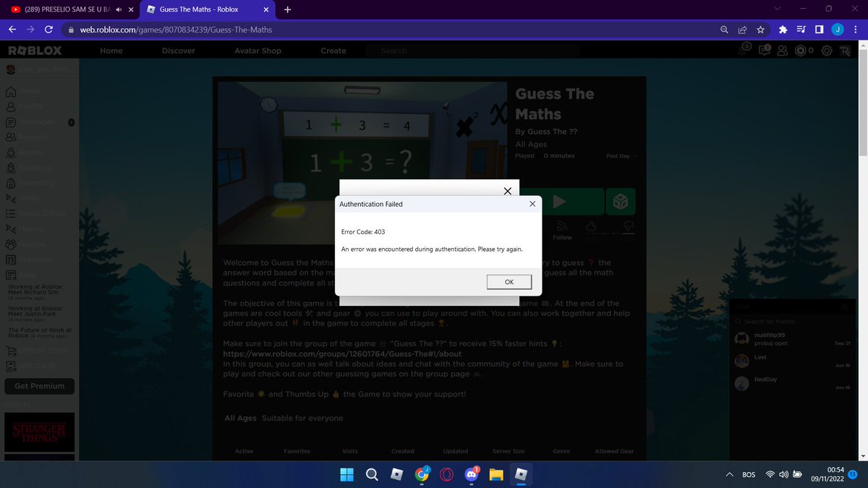
Task: Open the Robux balance icon
Action: [800, 51]
